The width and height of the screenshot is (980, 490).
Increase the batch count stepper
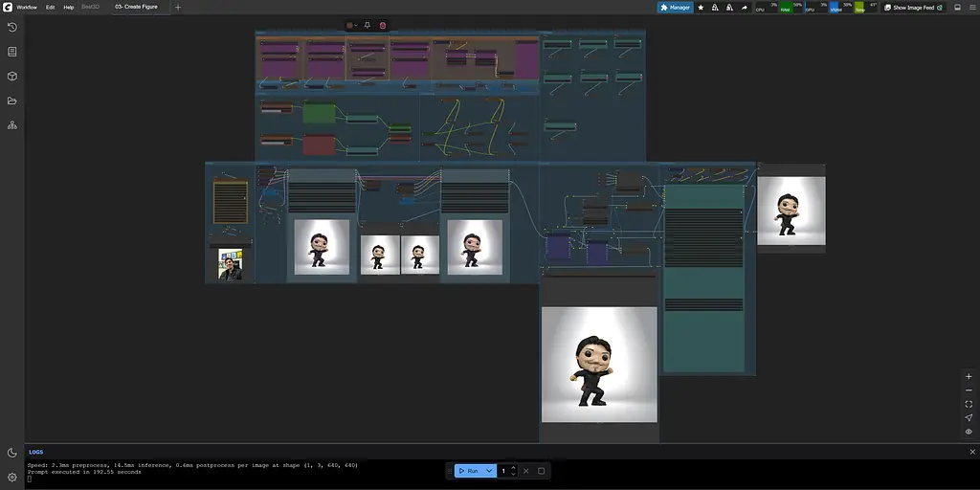[x=514, y=467]
